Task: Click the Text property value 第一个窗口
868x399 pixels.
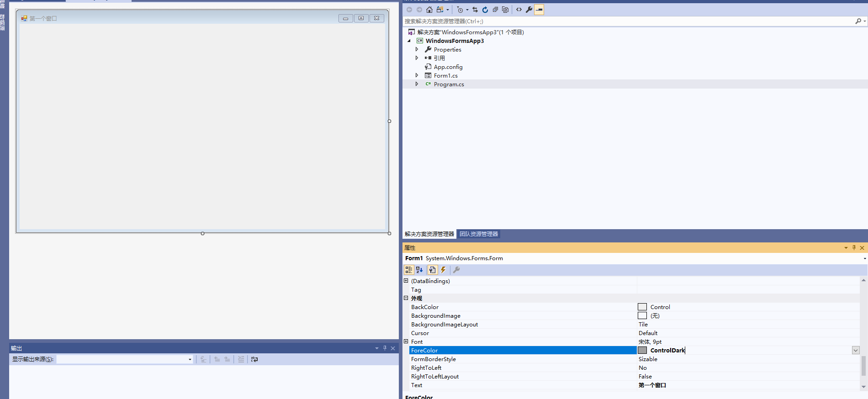Action: tap(652, 385)
